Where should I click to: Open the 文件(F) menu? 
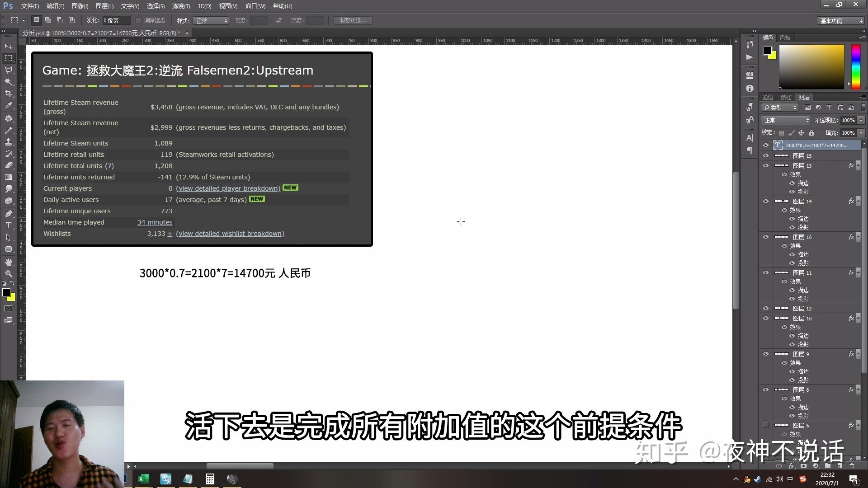pos(30,6)
